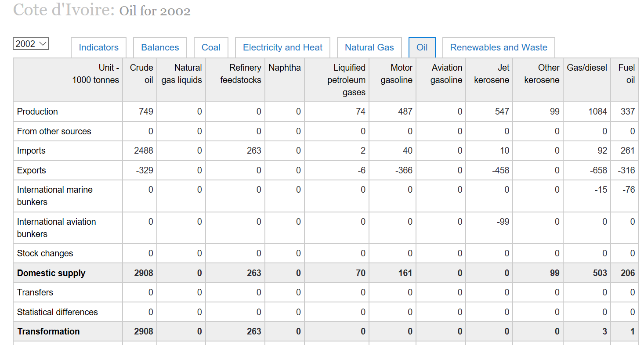Open Renewables and Waste tab
Screen dimensions: 644x345
pos(499,47)
